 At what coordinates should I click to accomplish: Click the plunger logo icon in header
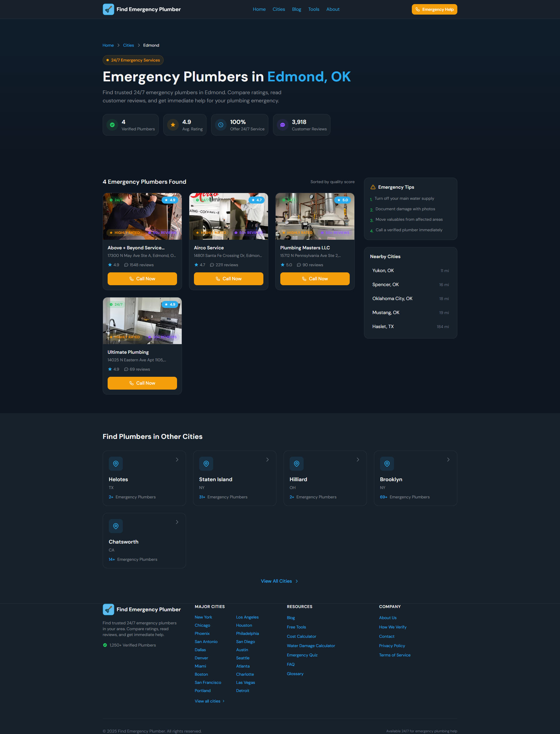(108, 9)
